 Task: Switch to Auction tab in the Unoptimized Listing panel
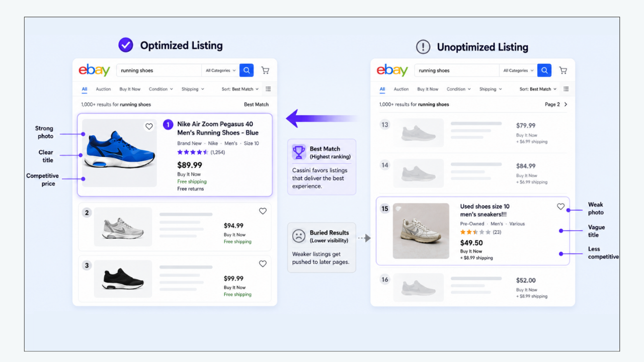(x=401, y=89)
